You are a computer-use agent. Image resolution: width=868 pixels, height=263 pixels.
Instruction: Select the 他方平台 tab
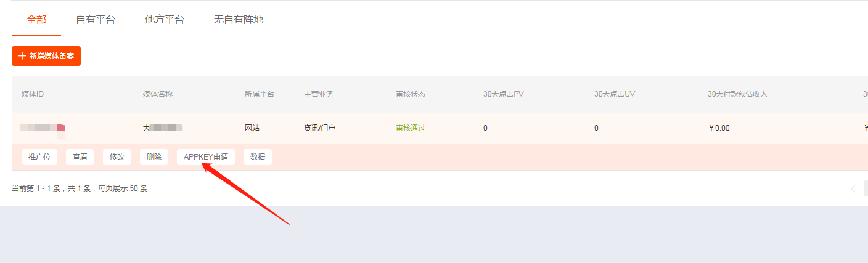(165, 19)
